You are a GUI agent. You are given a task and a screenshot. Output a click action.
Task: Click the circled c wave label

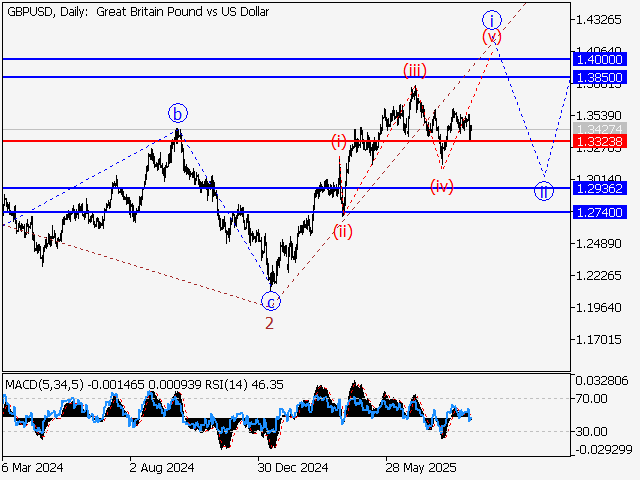270,300
